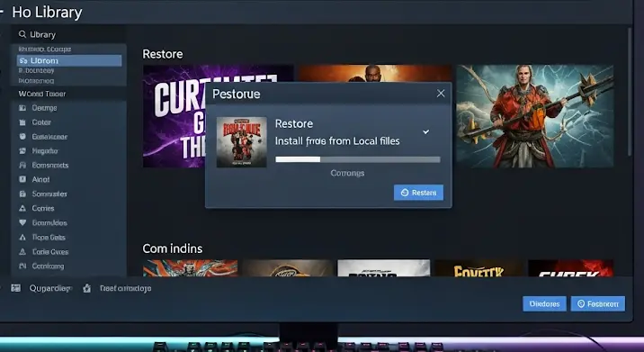Click the Cotrongs status text under progress bar
The image size is (644, 352).
[347, 173]
